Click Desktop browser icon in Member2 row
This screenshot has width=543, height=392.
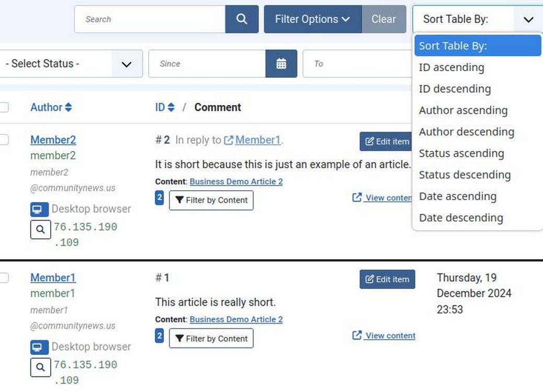coord(38,210)
